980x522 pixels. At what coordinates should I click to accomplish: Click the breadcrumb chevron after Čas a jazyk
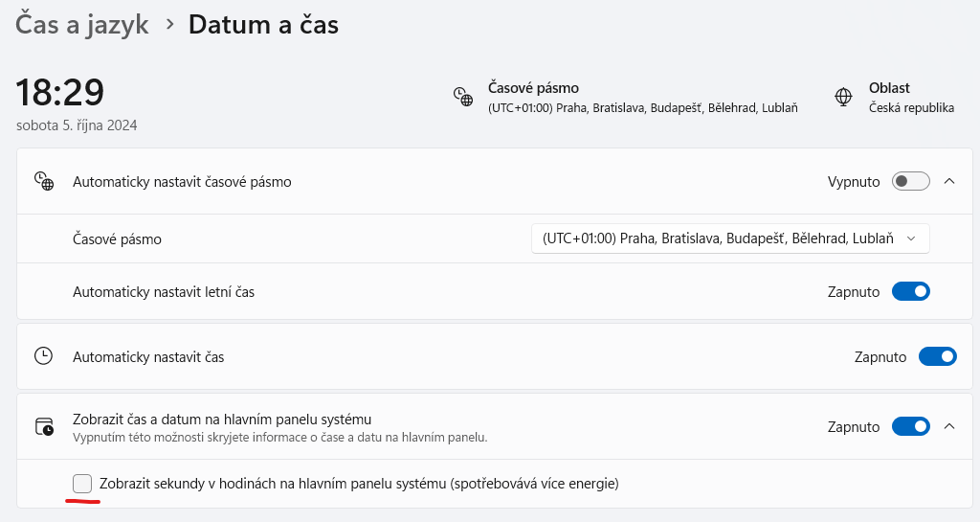tap(169, 24)
